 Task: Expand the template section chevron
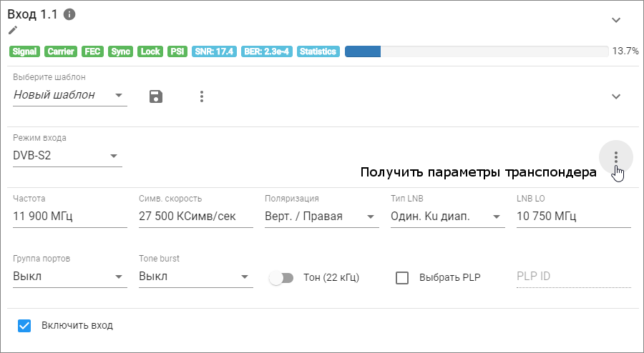click(x=616, y=96)
